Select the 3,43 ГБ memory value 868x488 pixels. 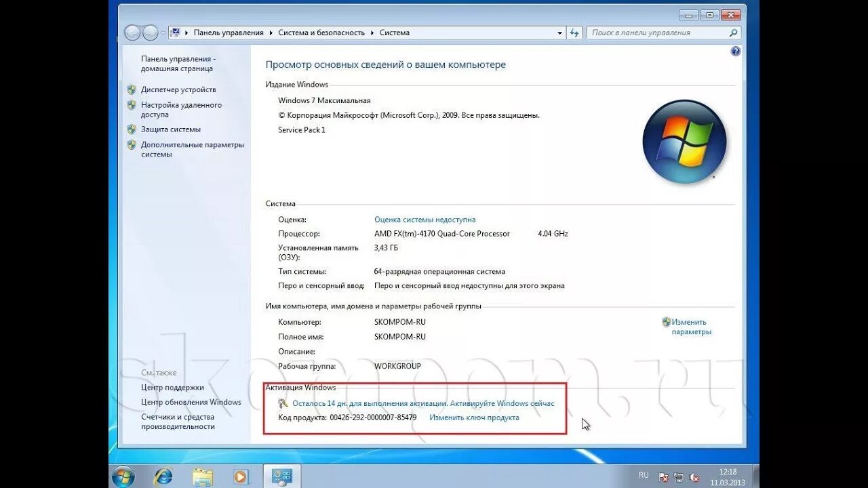click(x=386, y=248)
